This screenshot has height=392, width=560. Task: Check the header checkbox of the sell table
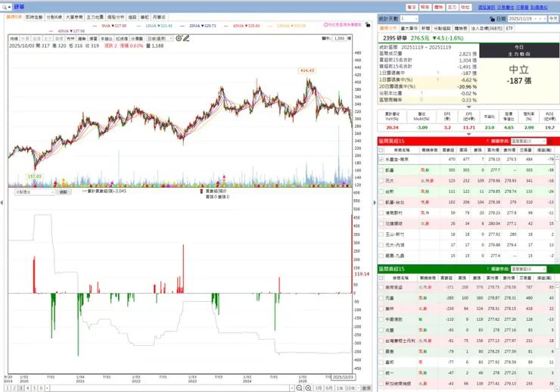point(381,278)
